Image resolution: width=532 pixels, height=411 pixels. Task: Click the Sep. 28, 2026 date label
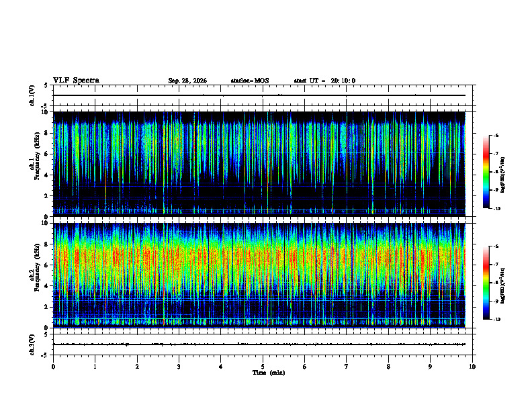pyautogui.click(x=187, y=81)
